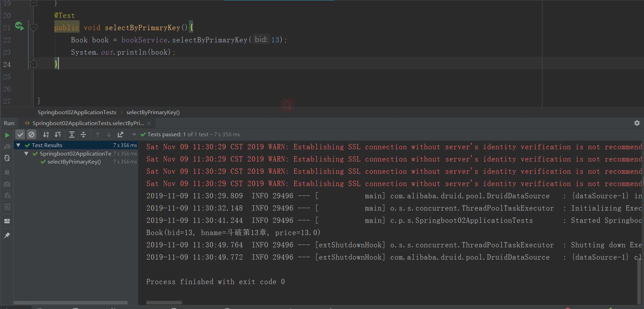This screenshot has width=644, height=309.
Task: Click the fold end marker at line 24
Action: (34, 64)
